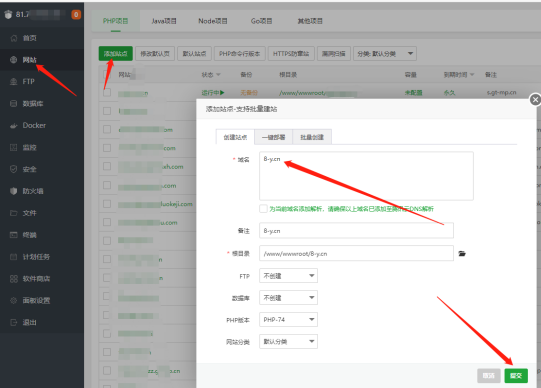This screenshot has width=541, height=388.
Task: Click the PHP命令行版本 button
Action: point(239,53)
